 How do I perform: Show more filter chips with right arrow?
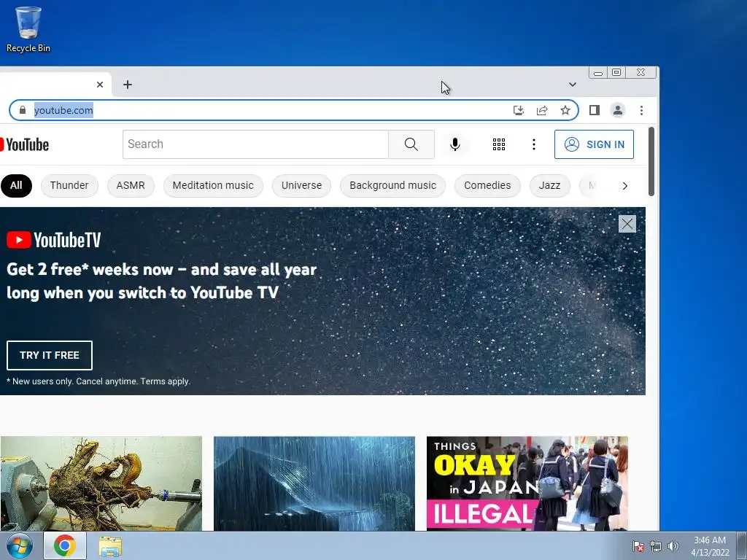click(625, 186)
